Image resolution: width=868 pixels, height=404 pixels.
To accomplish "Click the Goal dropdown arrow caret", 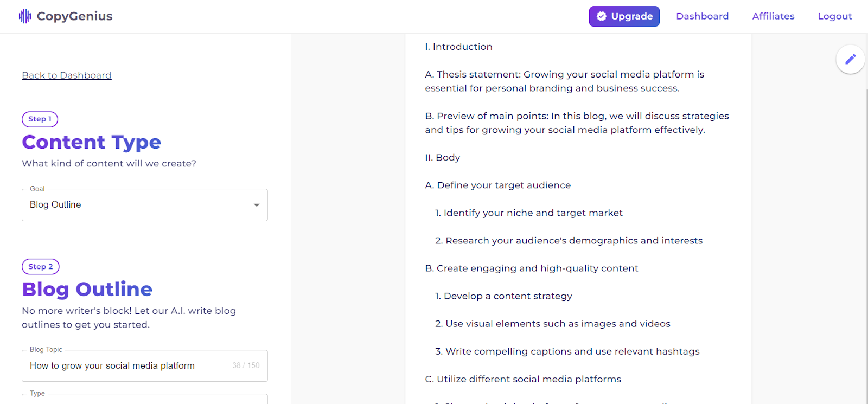I will 257,205.
